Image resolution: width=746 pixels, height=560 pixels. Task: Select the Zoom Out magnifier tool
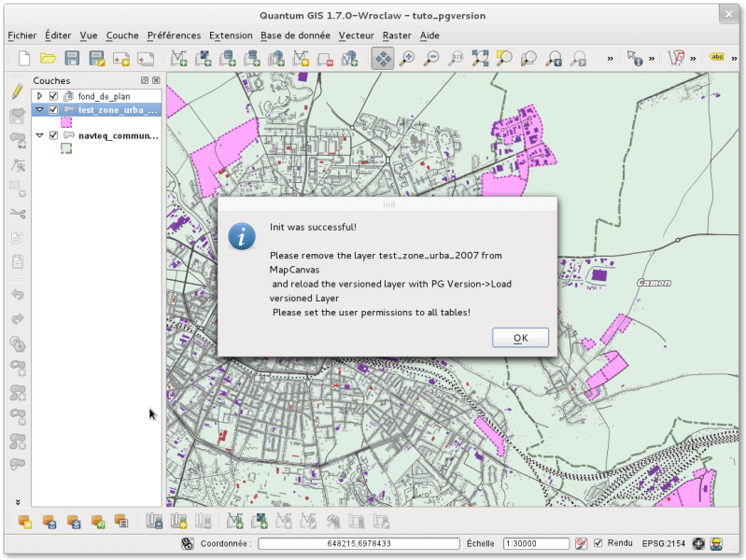coord(431,59)
